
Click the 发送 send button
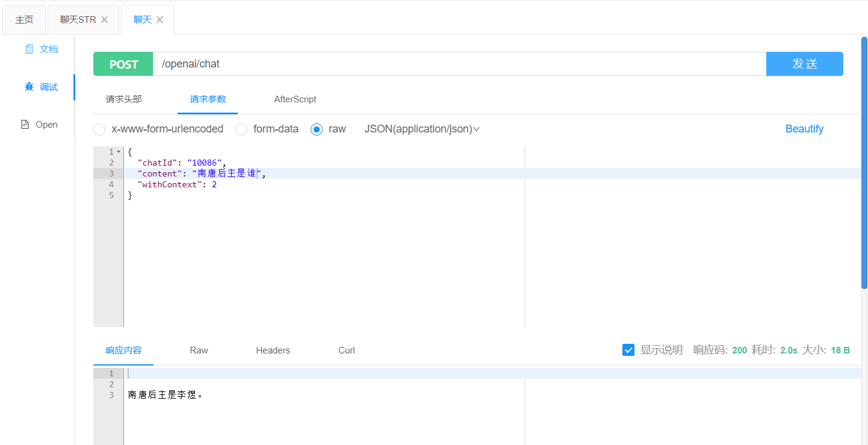click(x=804, y=64)
